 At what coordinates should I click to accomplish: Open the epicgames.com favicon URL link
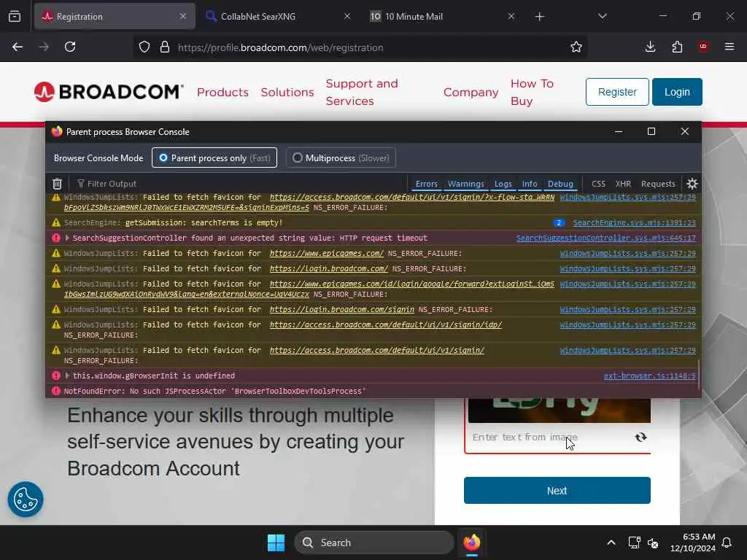[326, 253]
